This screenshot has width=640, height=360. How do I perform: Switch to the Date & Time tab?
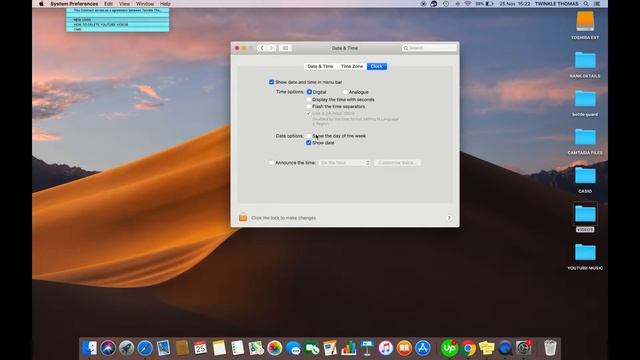320,66
